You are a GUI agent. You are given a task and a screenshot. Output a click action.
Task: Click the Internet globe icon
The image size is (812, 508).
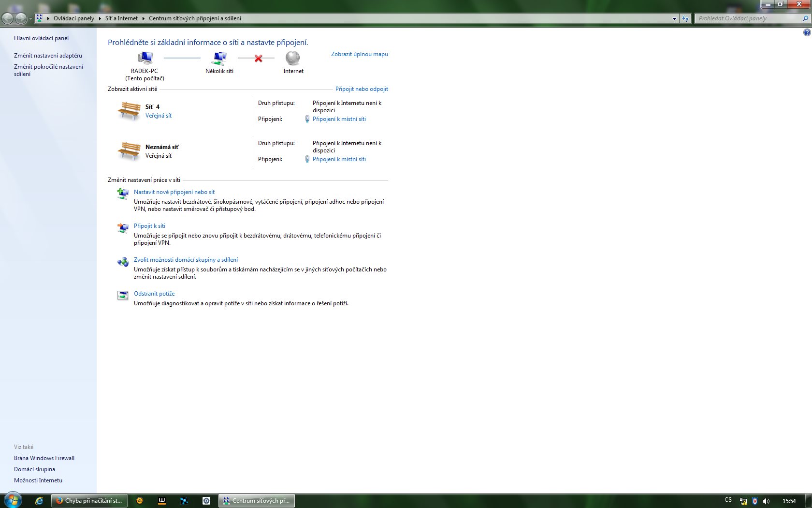tap(293, 58)
